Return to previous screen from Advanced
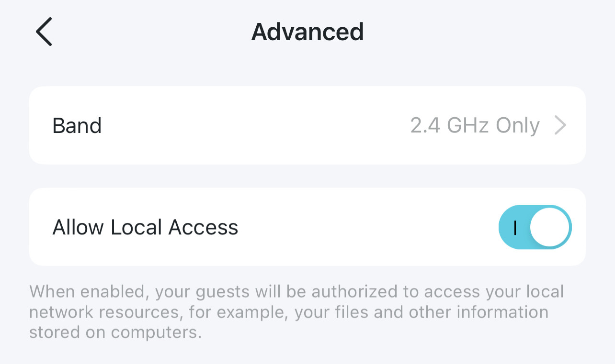 [x=44, y=32]
